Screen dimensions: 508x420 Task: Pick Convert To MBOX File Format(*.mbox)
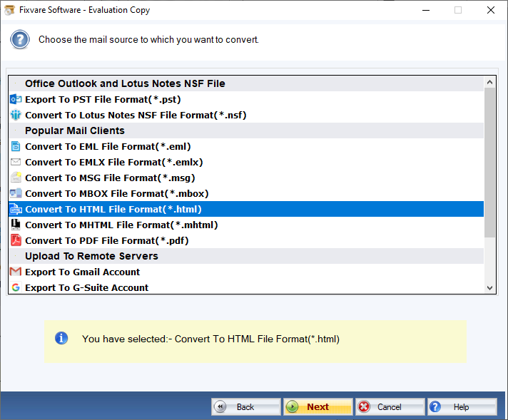pos(246,193)
